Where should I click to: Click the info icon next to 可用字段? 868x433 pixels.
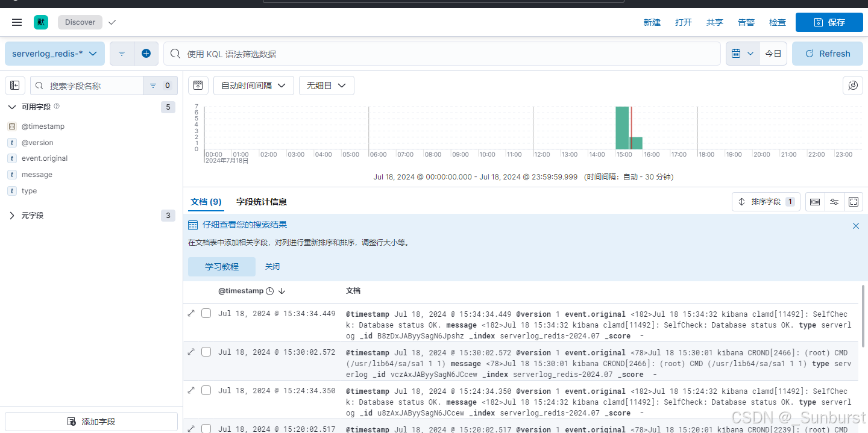click(x=57, y=106)
